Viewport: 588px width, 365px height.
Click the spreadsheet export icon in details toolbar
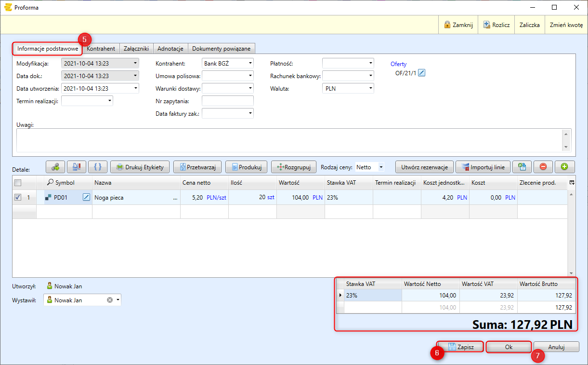[x=522, y=167]
